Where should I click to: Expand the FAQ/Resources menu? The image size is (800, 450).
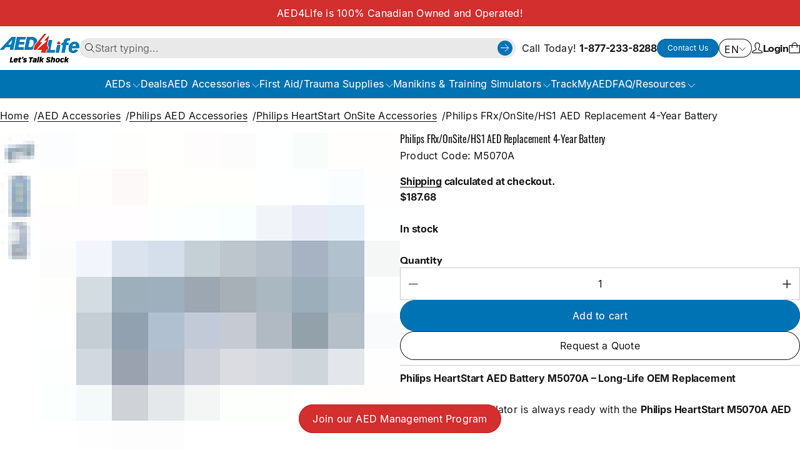653,84
